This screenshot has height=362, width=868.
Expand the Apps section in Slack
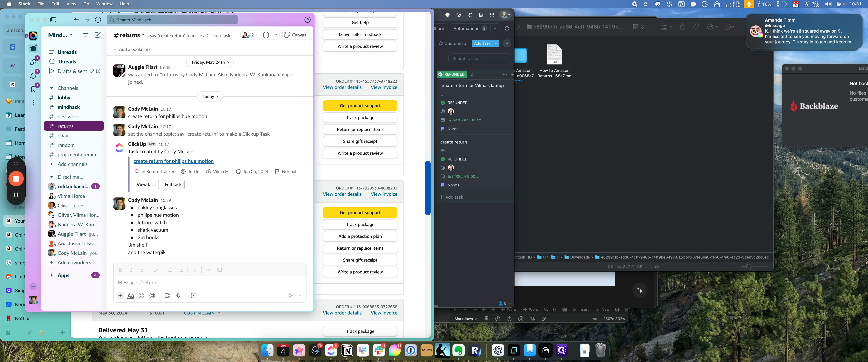(x=52, y=275)
